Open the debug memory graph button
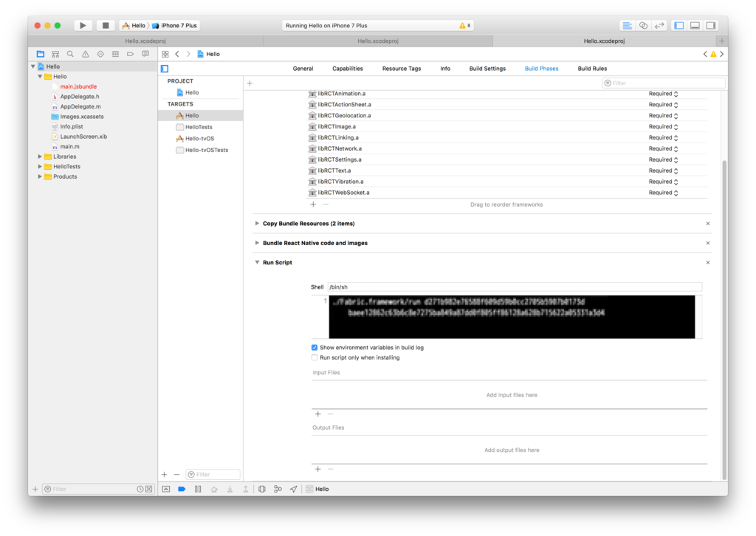756x536 pixels. [x=278, y=489]
